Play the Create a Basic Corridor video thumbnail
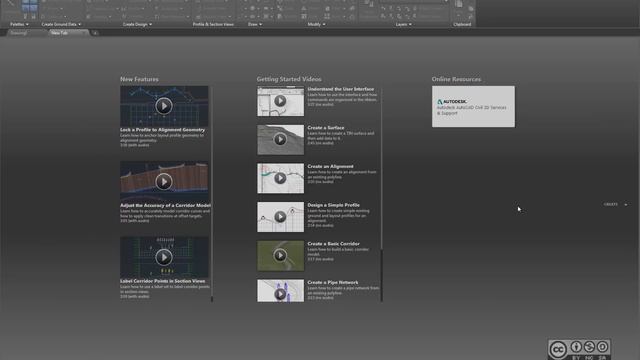Viewport: 640px width, 360px height. click(x=280, y=256)
